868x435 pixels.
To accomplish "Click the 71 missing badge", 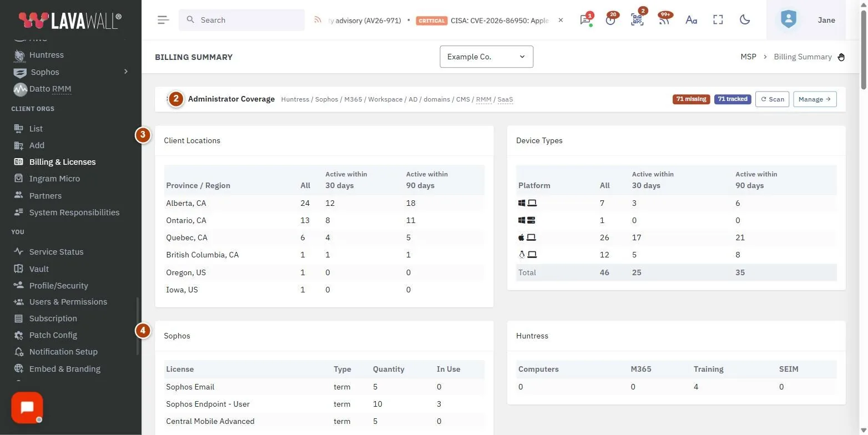I will (x=692, y=99).
